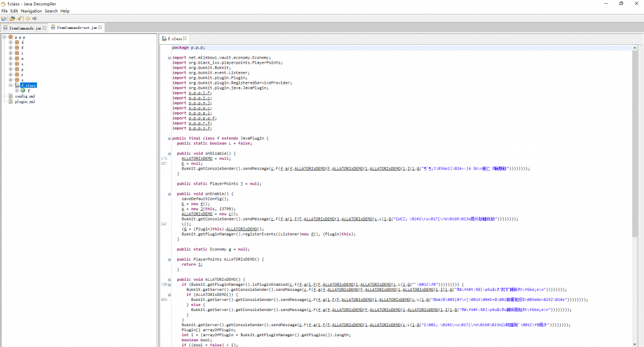Expand the s package node
The height and width of the screenshot is (347, 644).
coord(11,80)
